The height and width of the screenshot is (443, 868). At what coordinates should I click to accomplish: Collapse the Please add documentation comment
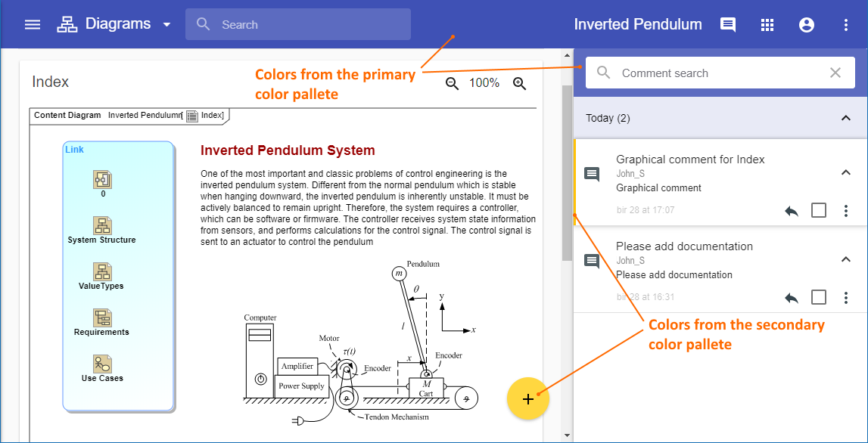click(845, 259)
